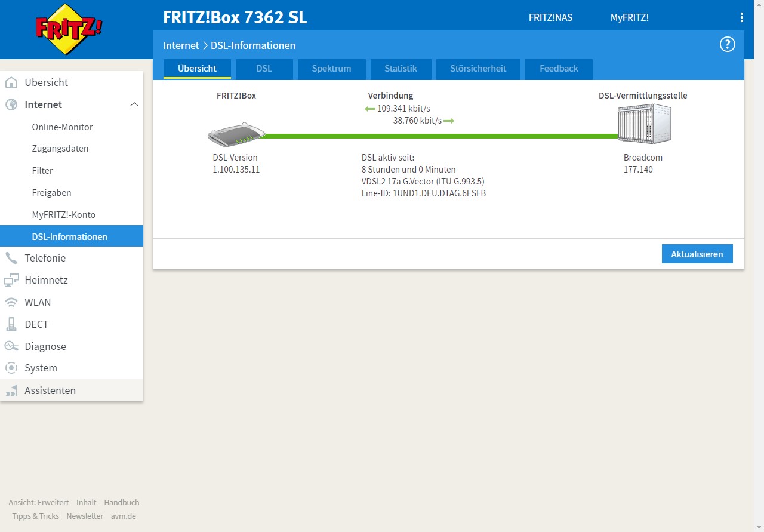Click the Übersicht house icon in sidebar
The width and height of the screenshot is (764, 532).
pos(11,82)
